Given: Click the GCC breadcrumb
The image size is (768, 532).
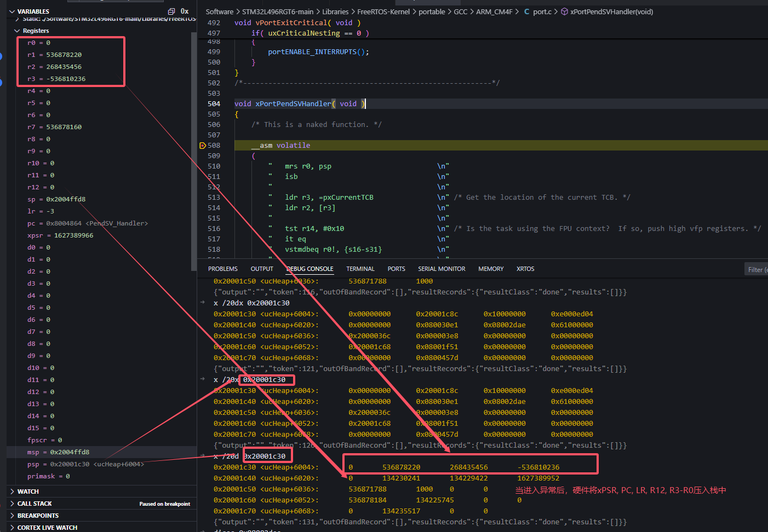Looking at the screenshot, I should click(461, 11).
